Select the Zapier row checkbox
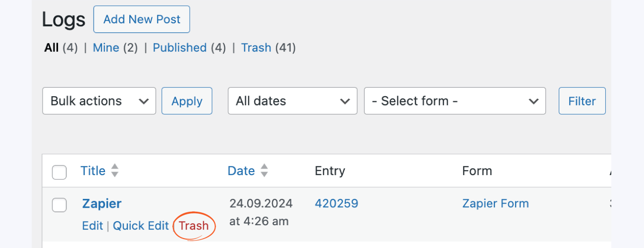 click(59, 204)
